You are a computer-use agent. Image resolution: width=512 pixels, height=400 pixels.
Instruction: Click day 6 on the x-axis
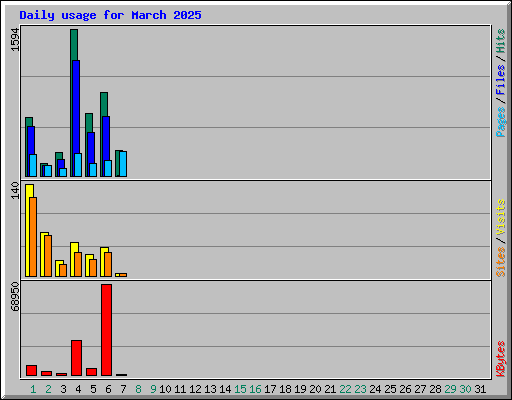(108, 389)
